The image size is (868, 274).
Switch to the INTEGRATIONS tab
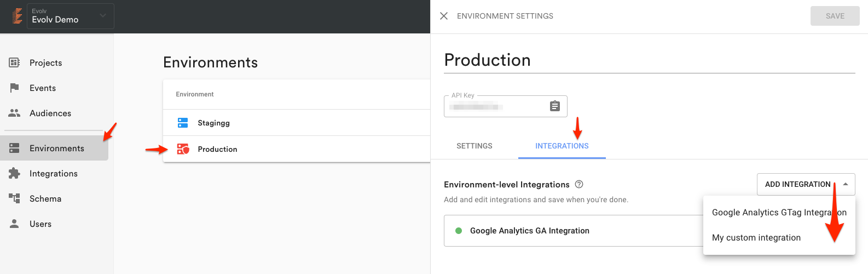[x=562, y=146]
